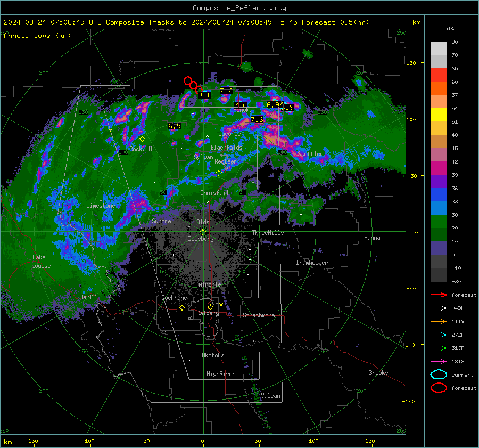The width and height of the screenshot is (479, 448).
Task: Select the Sundre city label
Action: (161, 221)
